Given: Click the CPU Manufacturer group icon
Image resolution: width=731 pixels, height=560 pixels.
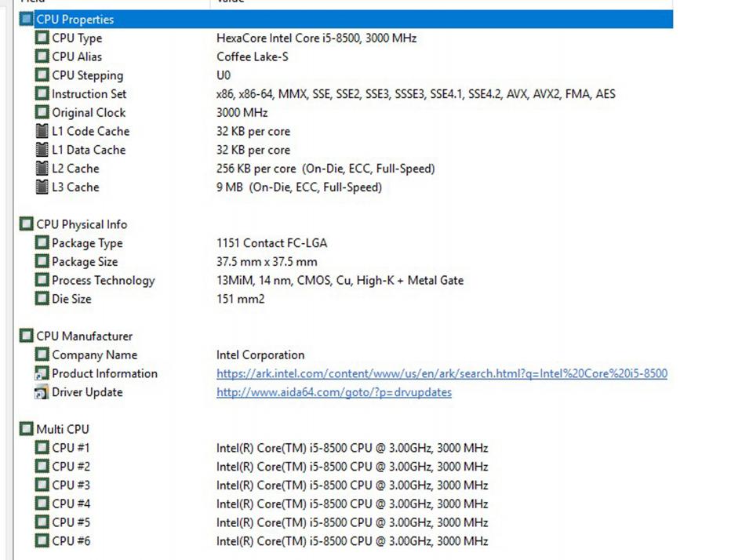Looking at the screenshot, I should pyautogui.click(x=26, y=336).
